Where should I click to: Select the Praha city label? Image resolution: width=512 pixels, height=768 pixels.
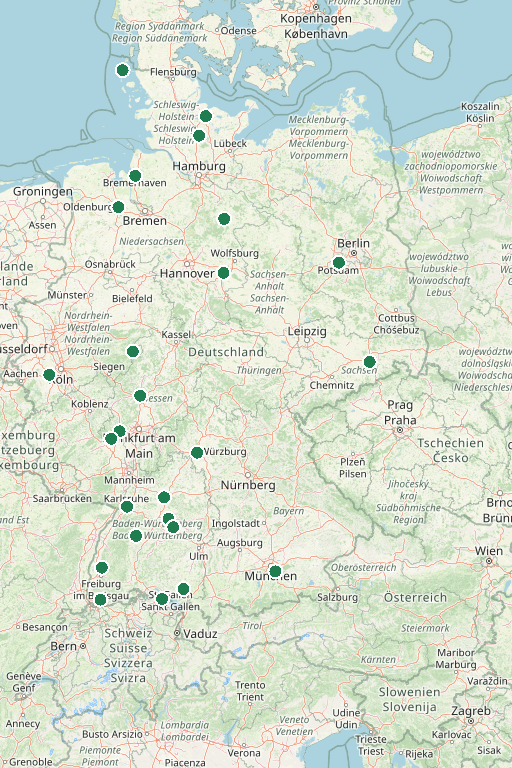point(400,420)
